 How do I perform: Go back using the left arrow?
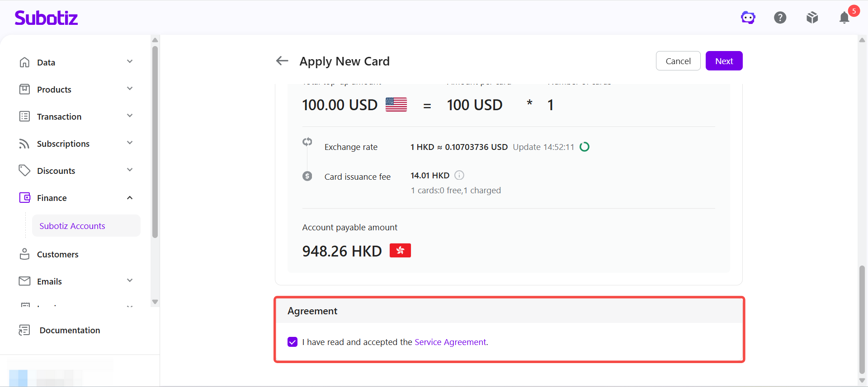point(282,61)
